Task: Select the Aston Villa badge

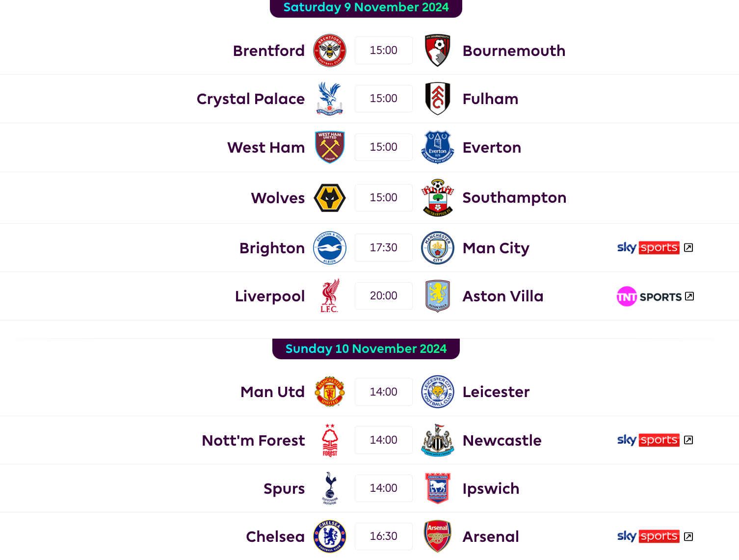Action: click(437, 296)
